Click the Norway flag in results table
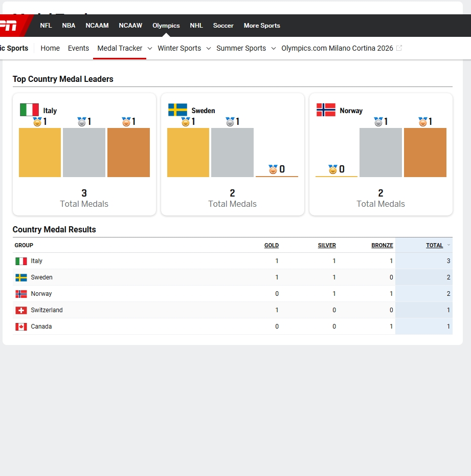The width and height of the screenshot is (471, 476). tap(21, 294)
